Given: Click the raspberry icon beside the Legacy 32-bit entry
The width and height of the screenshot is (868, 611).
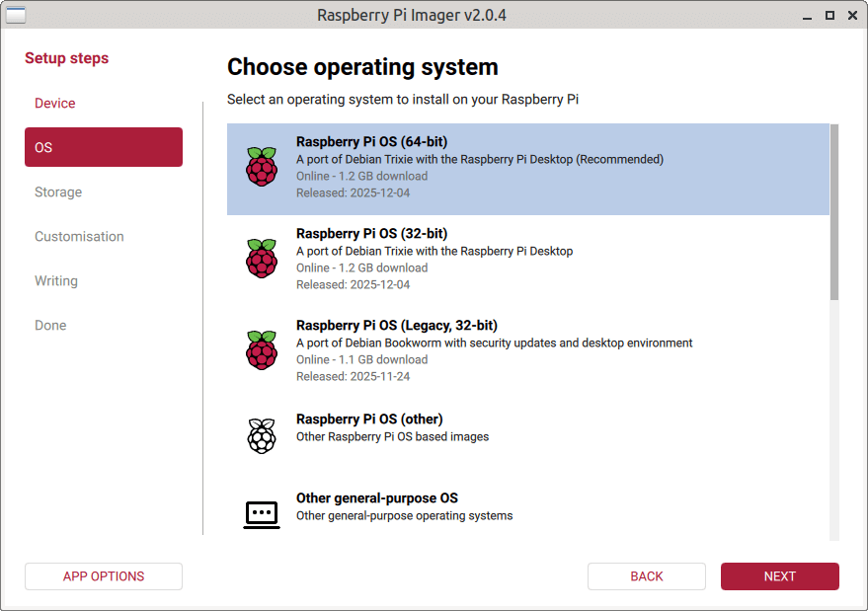Looking at the screenshot, I should (x=261, y=350).
